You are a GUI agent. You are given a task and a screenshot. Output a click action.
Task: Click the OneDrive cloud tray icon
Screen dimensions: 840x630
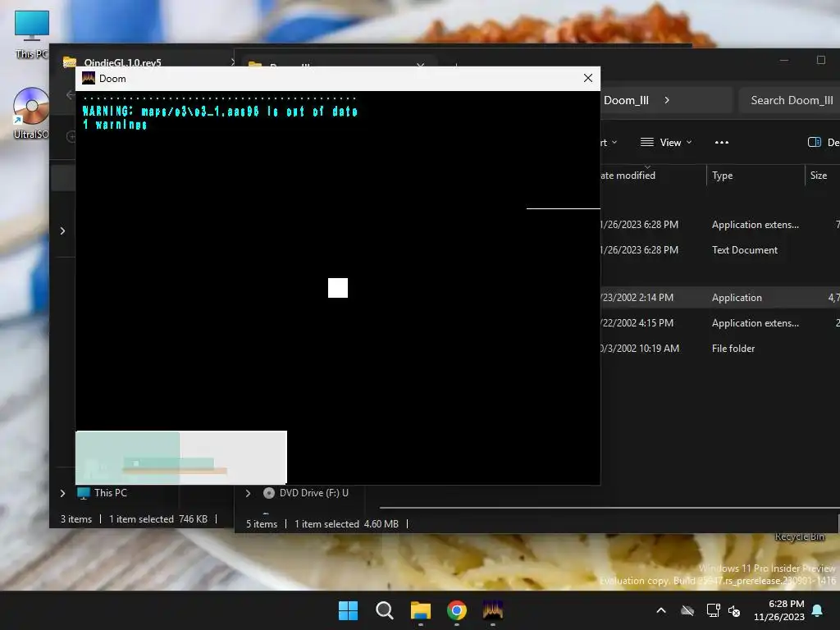point(687,610)
